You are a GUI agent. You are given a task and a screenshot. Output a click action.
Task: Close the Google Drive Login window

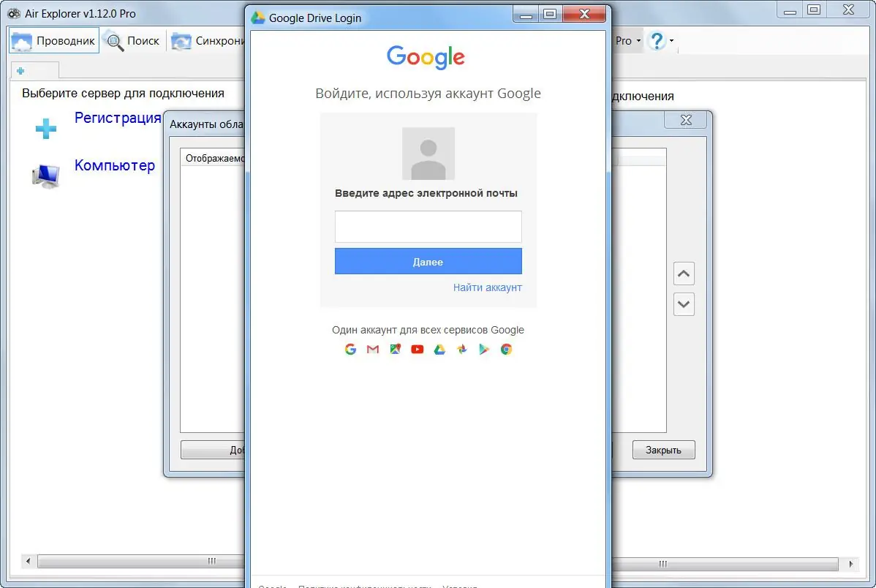pos(584,15)
